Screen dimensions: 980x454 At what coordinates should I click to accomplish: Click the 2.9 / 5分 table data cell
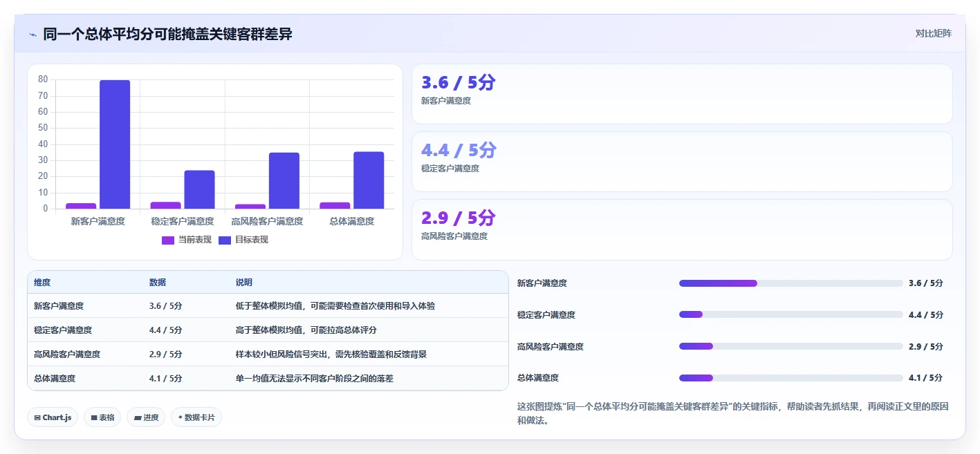pyautogui.click(x=165, y=354)
